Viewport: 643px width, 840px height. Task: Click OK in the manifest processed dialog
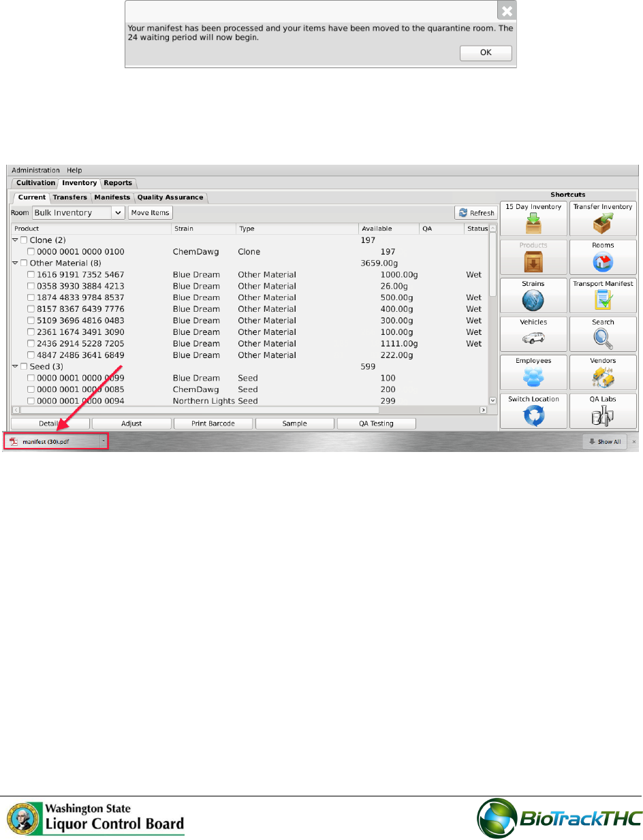[x=486, y=53]
